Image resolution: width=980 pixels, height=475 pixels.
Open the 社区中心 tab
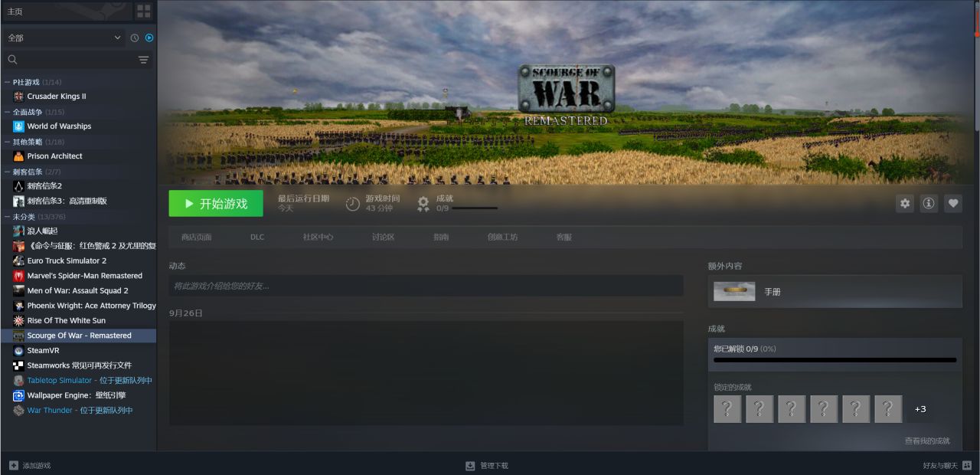(x=318, y=237)
